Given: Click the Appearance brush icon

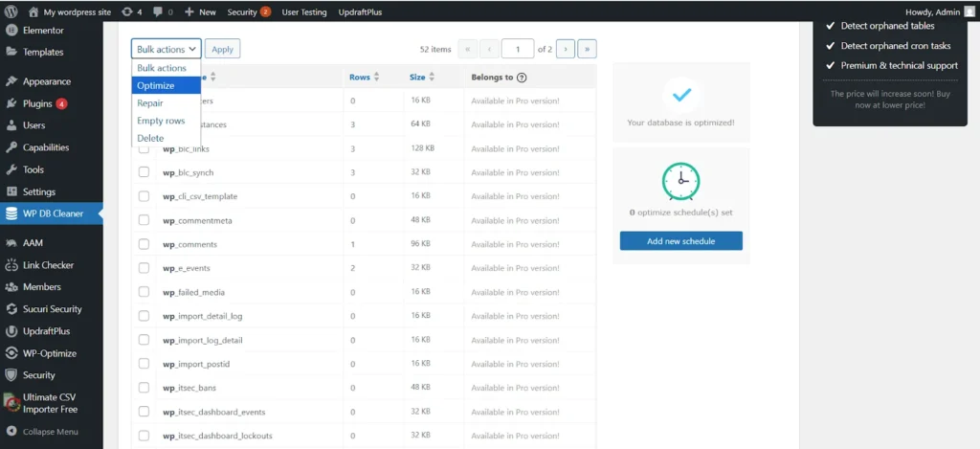Looking at the screenshot, I should 11,81.
